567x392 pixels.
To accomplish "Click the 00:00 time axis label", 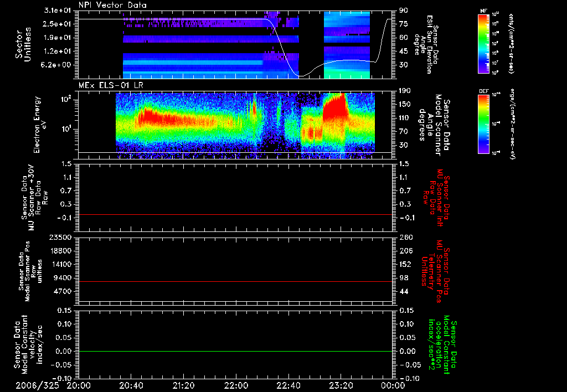I will [x=393, y=385].
